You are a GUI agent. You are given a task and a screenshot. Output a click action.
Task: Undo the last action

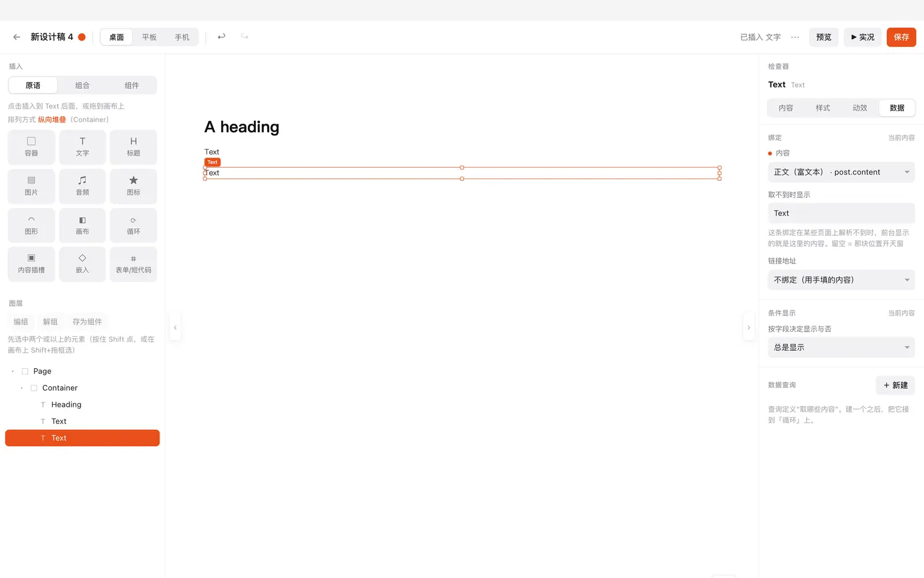221,36
